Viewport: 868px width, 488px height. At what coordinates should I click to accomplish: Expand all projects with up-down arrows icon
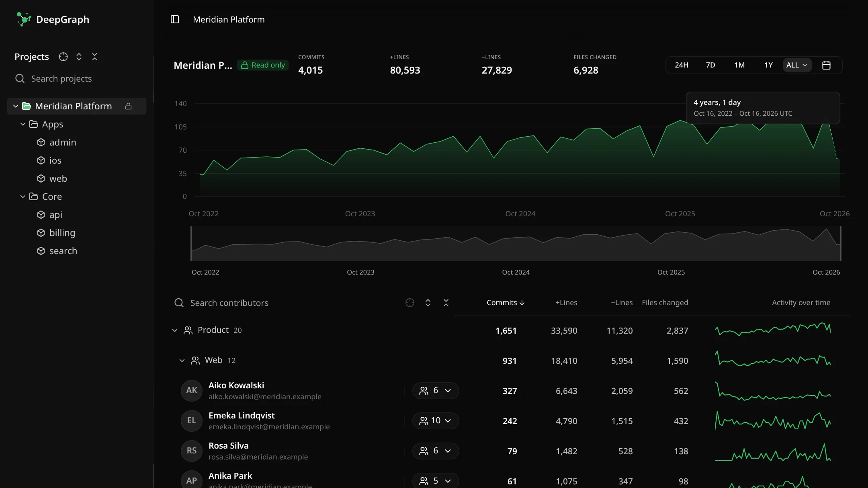tap(79, 57)
